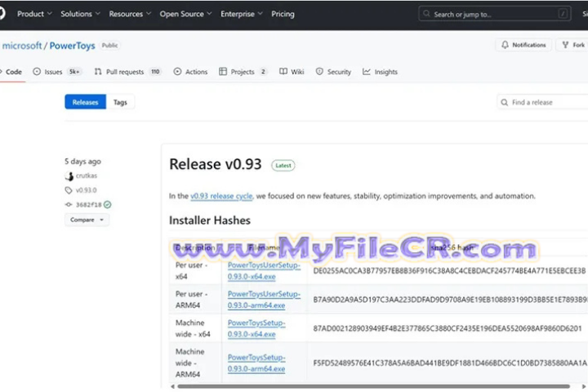588x392 pixels.
Task: Click the search magnifier icon in header
Action: [x=426, y=14]
